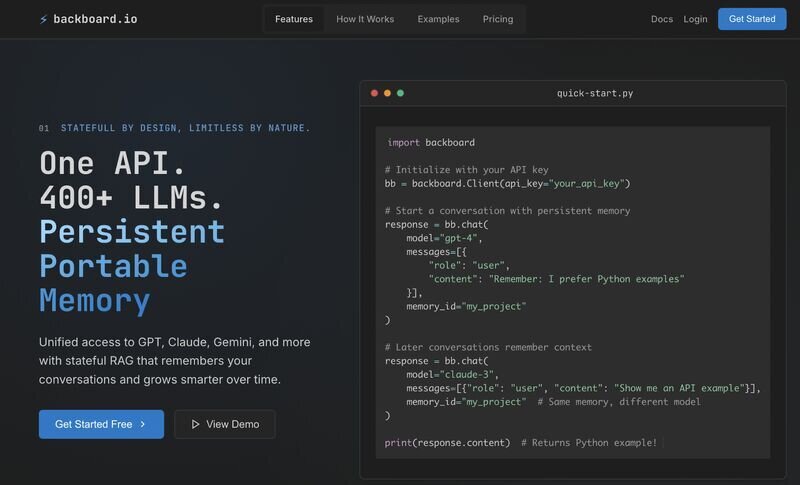800x485 pixels.
Task: Click the play triangle icon beside View Demo
Action: pos(195,424)
